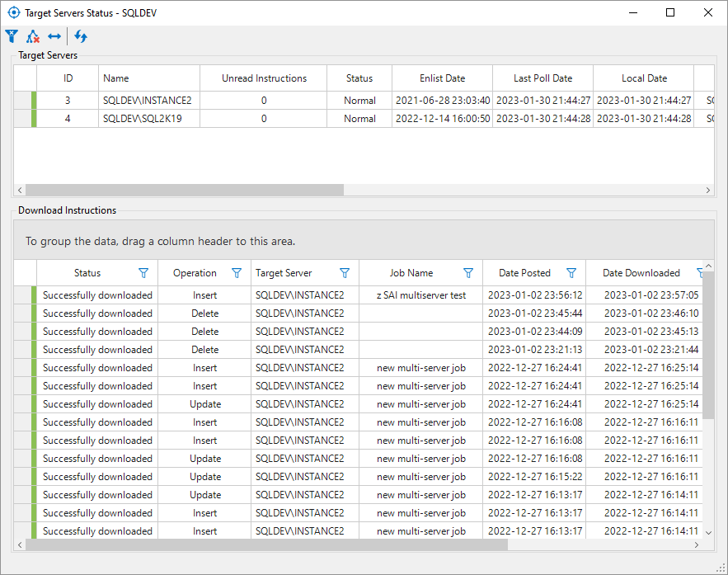728x575 pixels.
Task: Open the Job Name column filter
Action: [468, 273]
